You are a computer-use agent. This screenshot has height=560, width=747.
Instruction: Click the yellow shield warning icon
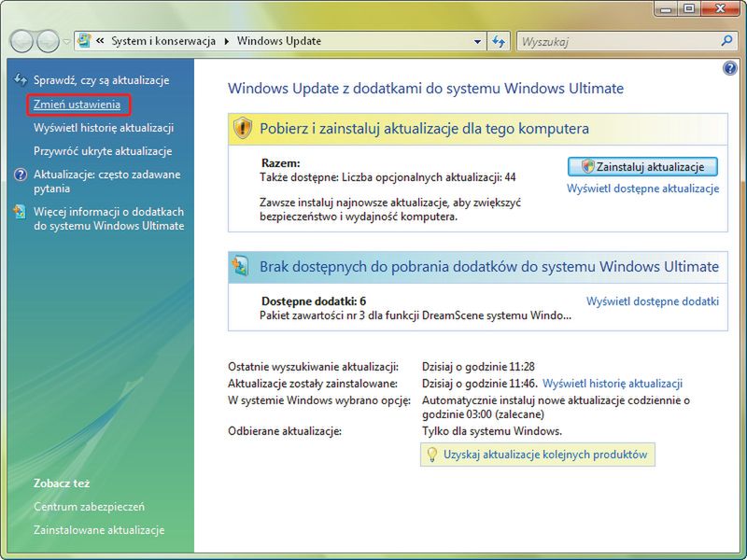tap(243, 128)
